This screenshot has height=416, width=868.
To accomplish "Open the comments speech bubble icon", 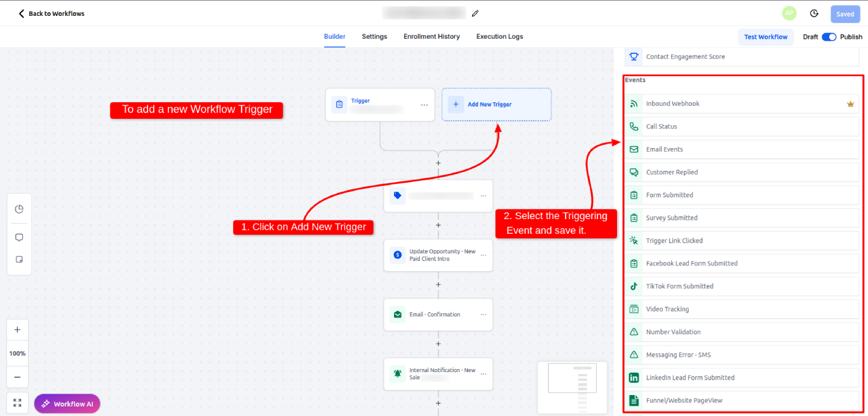I will tap(19, 238).
